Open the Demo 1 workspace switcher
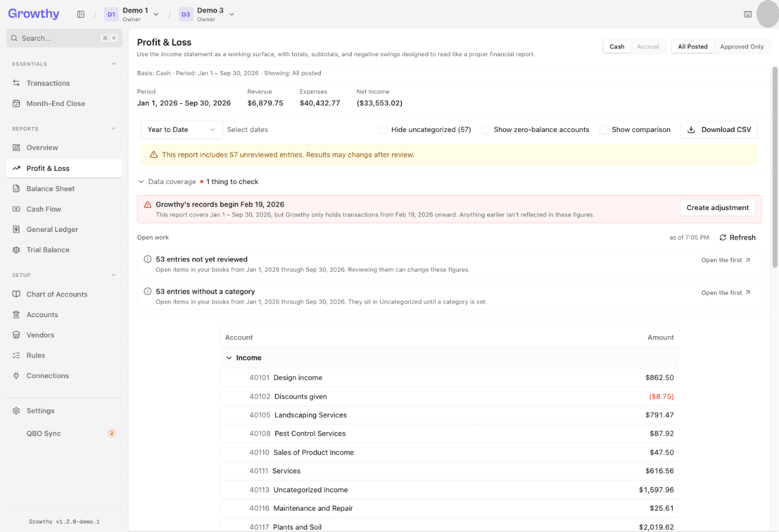The height and width of the screenshot is (532, 779). 131,14
